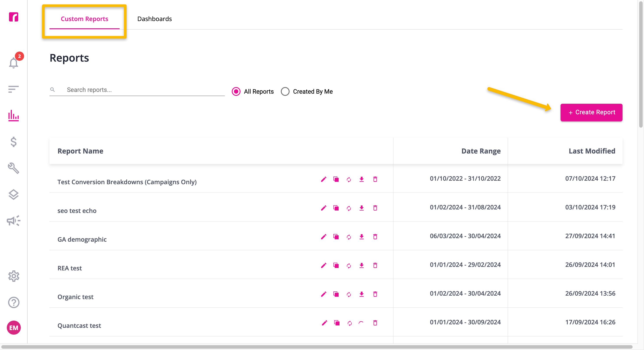Refresh the GA demographic report

pos(349,237)
